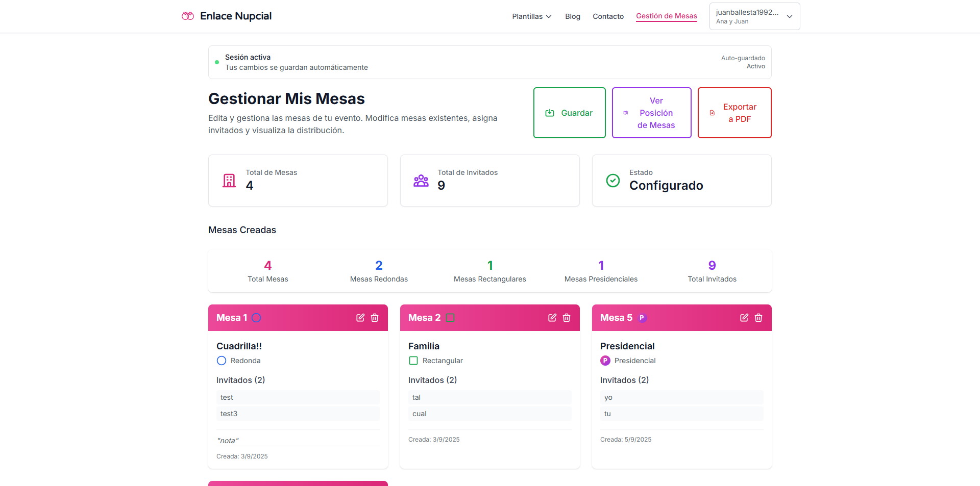Click the Total de Invitados people icon
The height and width of the screenshot is (486, 980).
click(421, 181)
